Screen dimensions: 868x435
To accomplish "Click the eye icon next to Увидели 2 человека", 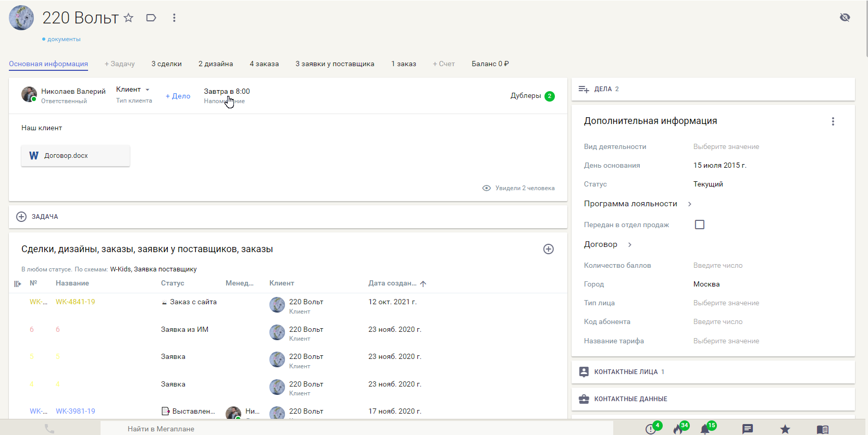I will [x=487, y=188].
